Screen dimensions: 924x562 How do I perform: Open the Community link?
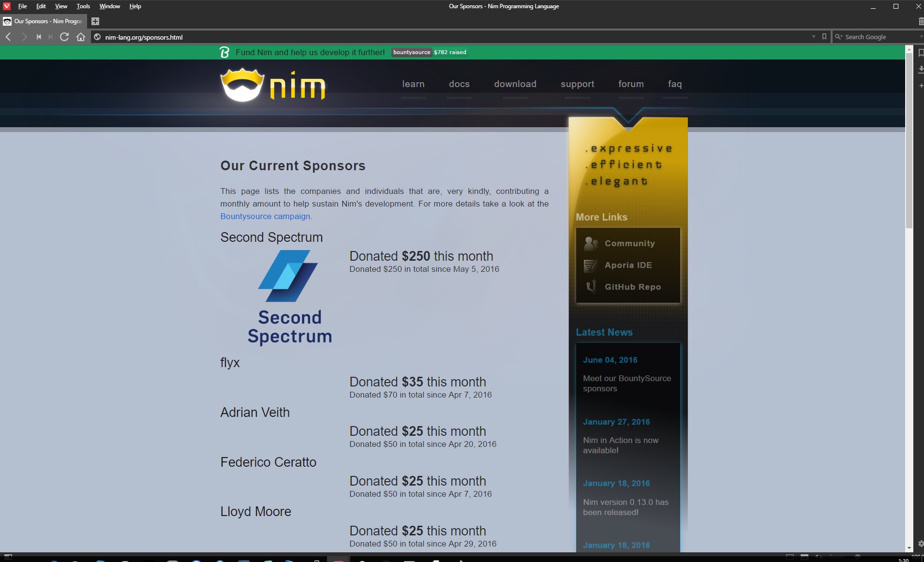pyautogui.click(x=629, y=243)
